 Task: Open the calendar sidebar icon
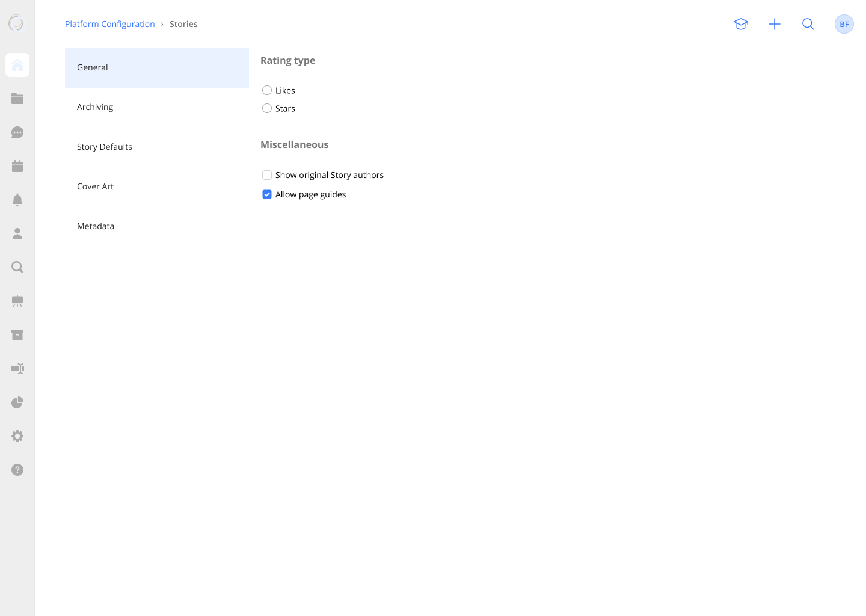17,166
